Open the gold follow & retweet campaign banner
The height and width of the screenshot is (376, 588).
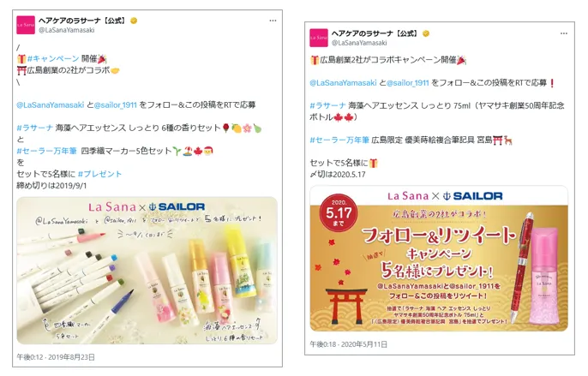click(439, 259)
